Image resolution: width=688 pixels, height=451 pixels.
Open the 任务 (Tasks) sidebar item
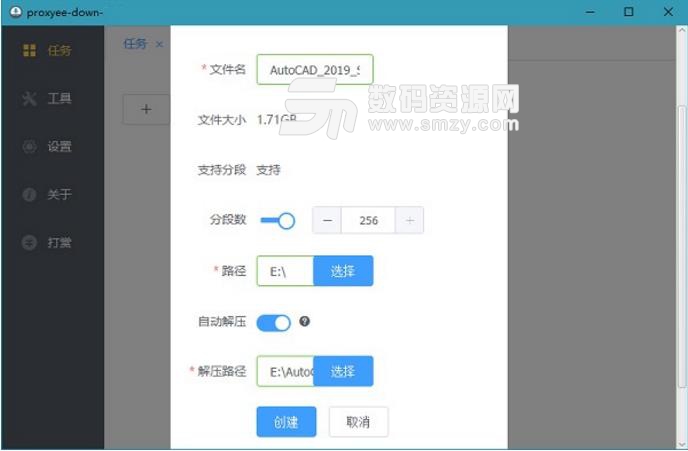tap(53, 50)
